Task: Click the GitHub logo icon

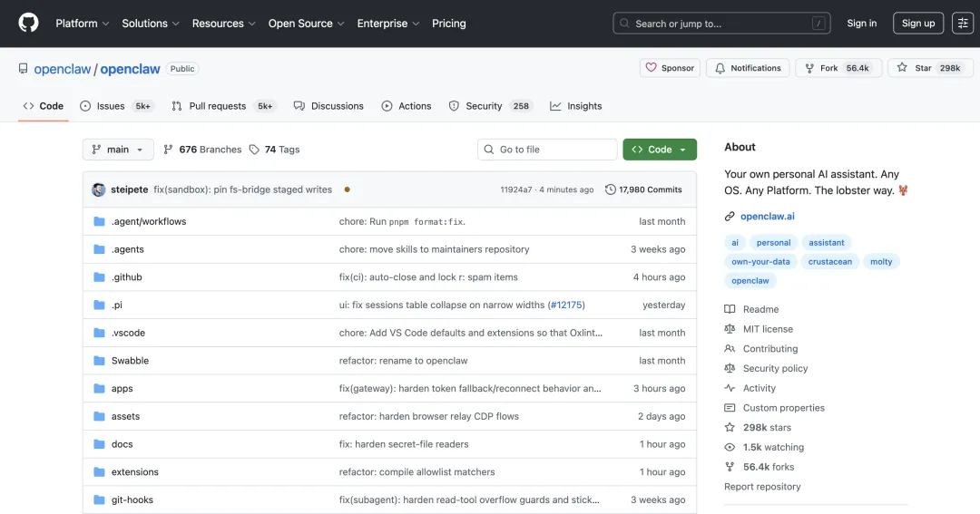Action: tap(29, 23)
